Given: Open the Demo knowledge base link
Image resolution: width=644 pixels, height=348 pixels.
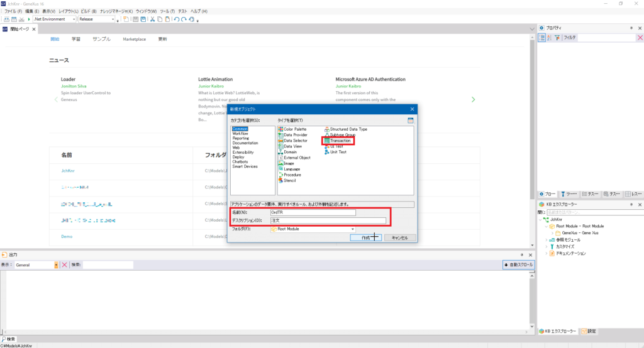Looking at the screenshot, I should 67,237.
